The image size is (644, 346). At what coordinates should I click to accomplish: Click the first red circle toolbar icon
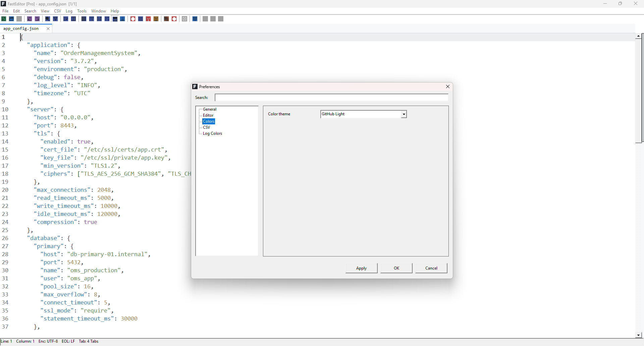tap(133, 19)
